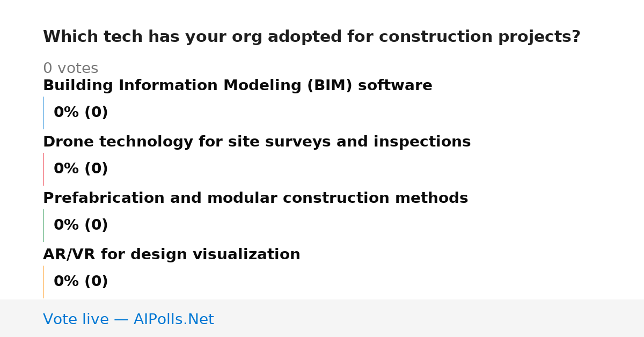Click 0% (0) under AR/VR visualization
The width and height of the screenshot is (644, 337).
(81, 282)
